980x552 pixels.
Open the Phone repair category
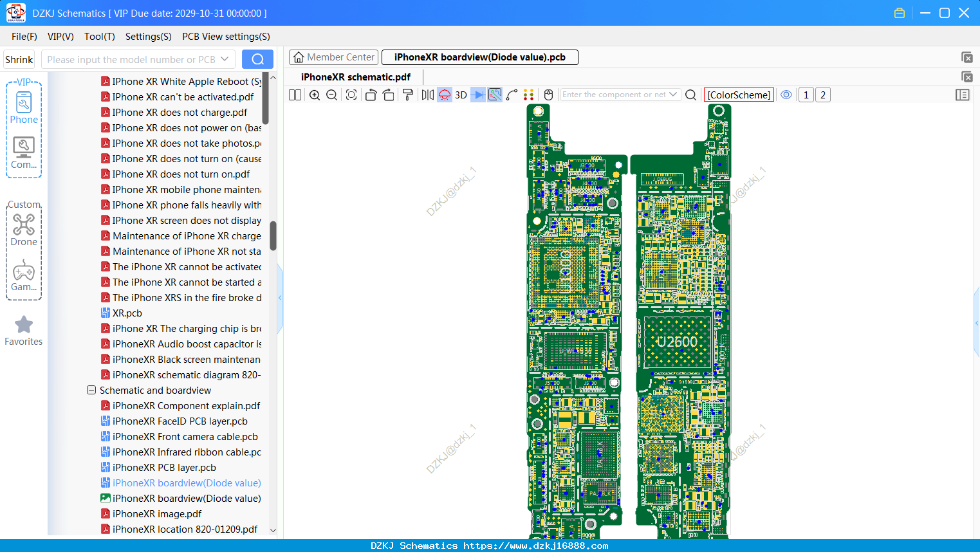tap(24, 108)
